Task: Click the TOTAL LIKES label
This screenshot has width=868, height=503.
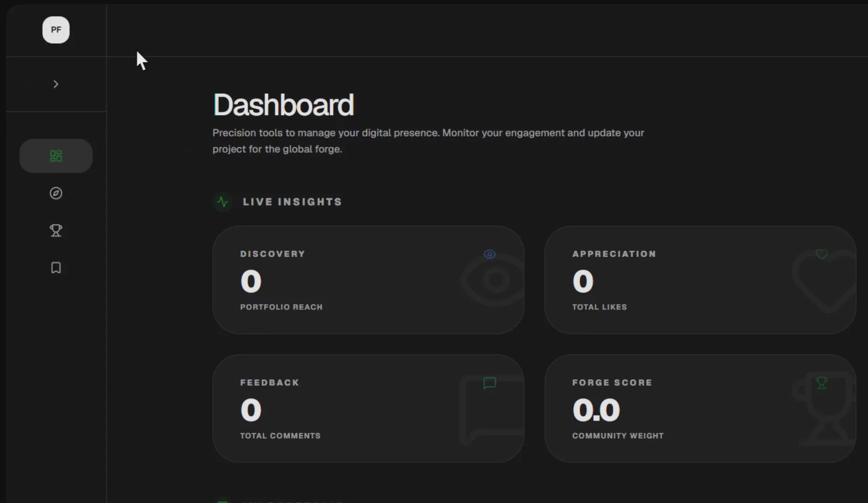Action: coord(599,307)
